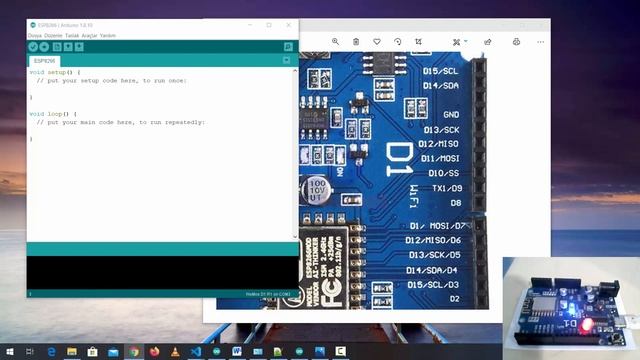Open Camtasia 'C' icon in taskbar

coord(340,351)
